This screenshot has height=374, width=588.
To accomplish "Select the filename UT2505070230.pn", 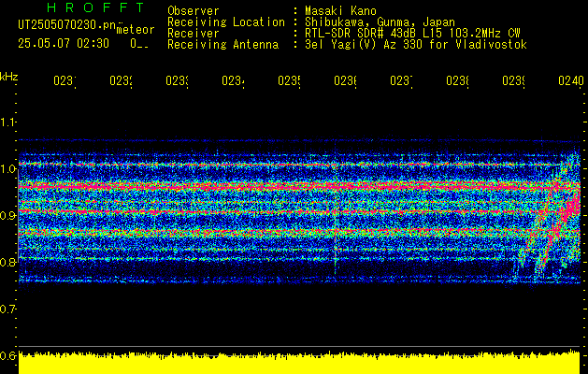I will [66, 25].
